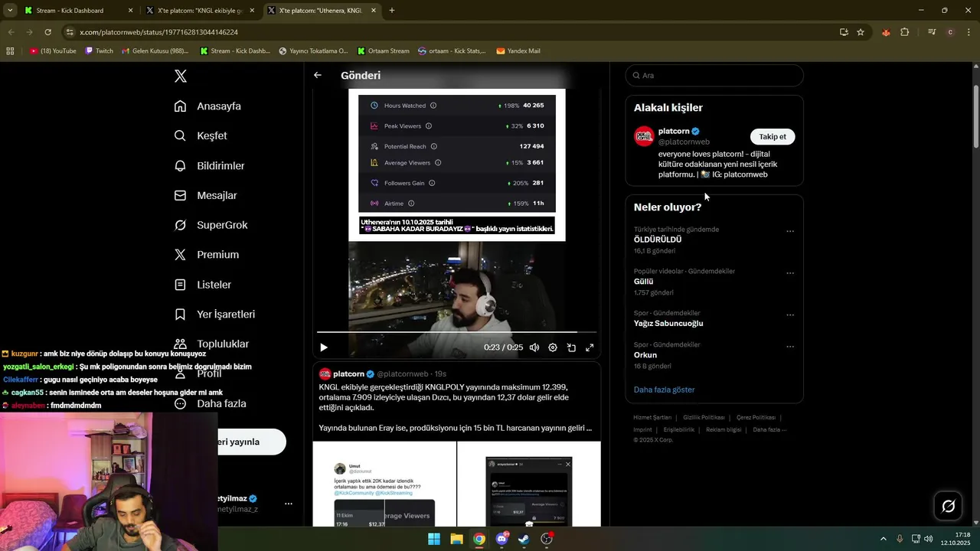Open Mesajlar in the sidebar

pos(206,195)
